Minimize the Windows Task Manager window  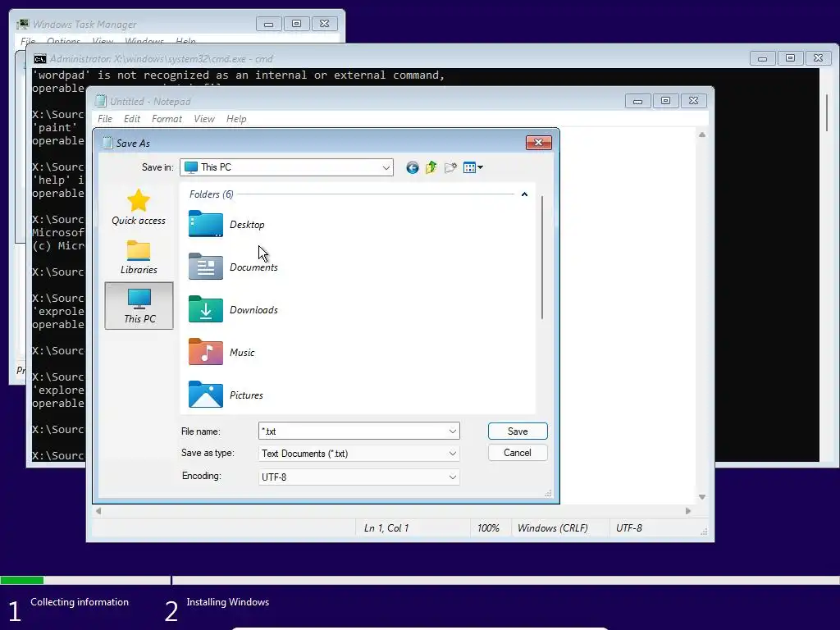269,24
